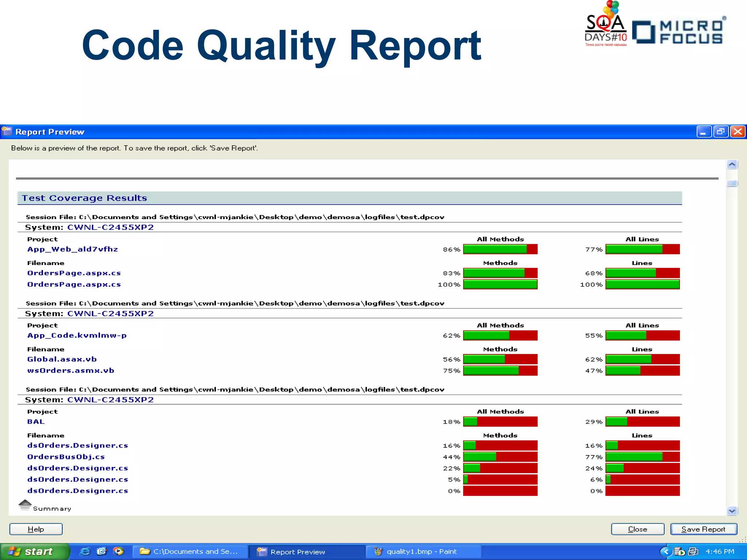
Task: Open the OrdersPage.aspx.cs file with 100% methods
Action: [74, 284]
